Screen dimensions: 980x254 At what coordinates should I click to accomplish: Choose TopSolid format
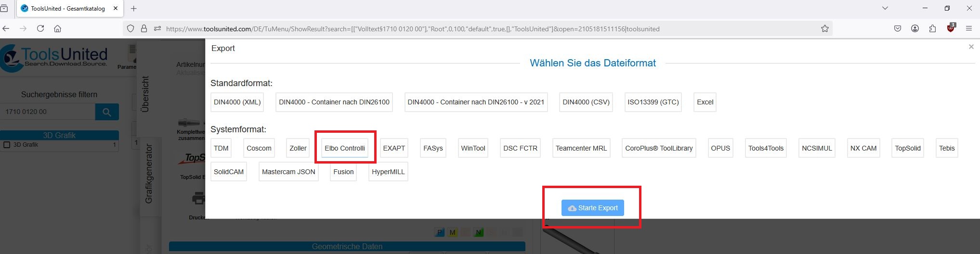pos(908,148)
